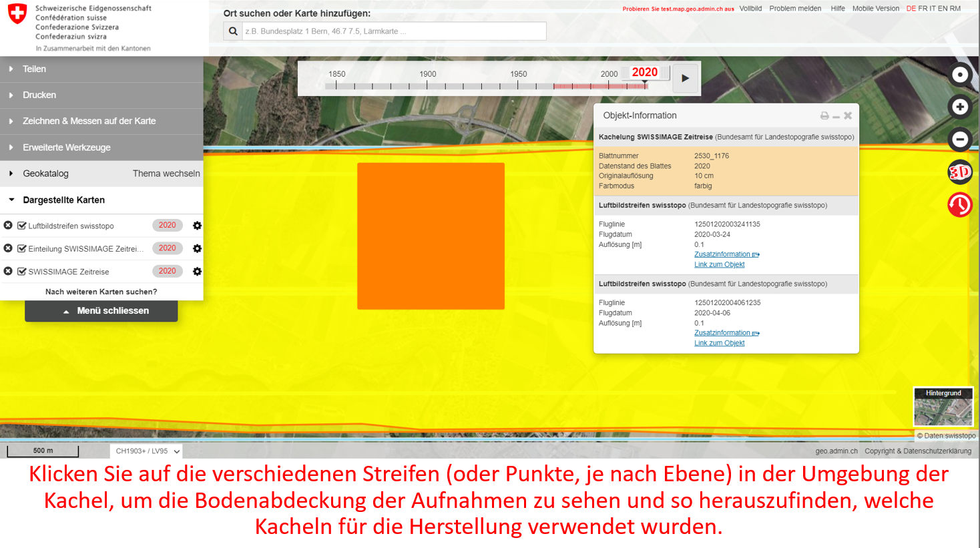980x548 pixels.
Task: Remove the SWISSIMAGE Zeitreise layer
Action: coord(8,272)
